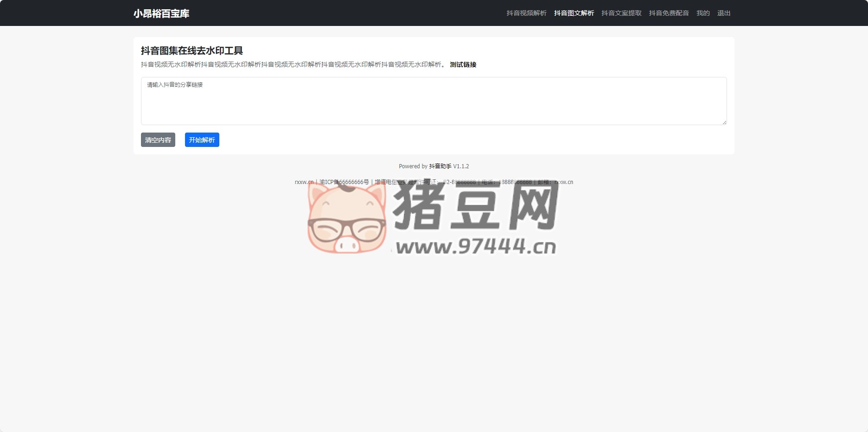Viewport: 868px width, 432px height.
Task: Click the www.97444.cn watermark URL
Action: pos(476,247)
